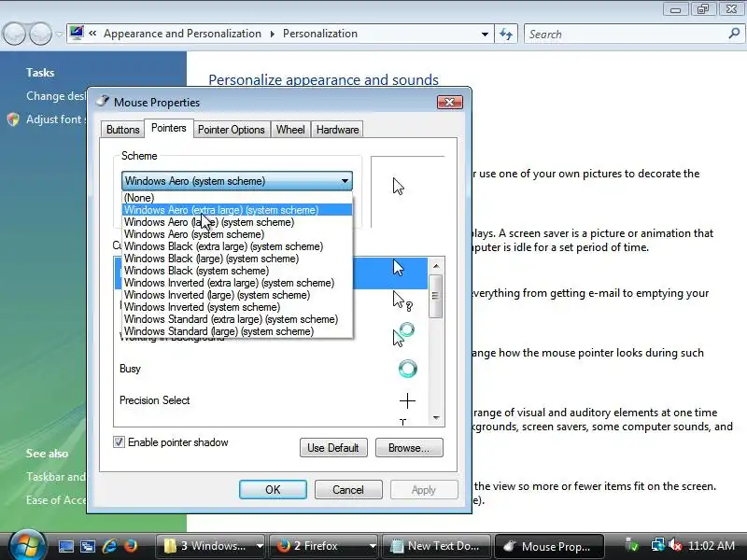Image resolution: width=747 pixels, height=560 pixels.
Task: Click the Busy ring cursor icon
Action: tap(407, 369)
